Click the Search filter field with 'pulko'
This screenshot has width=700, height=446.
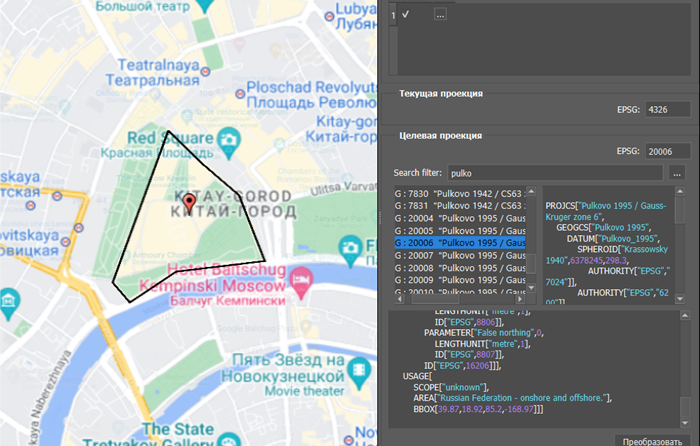555,173
